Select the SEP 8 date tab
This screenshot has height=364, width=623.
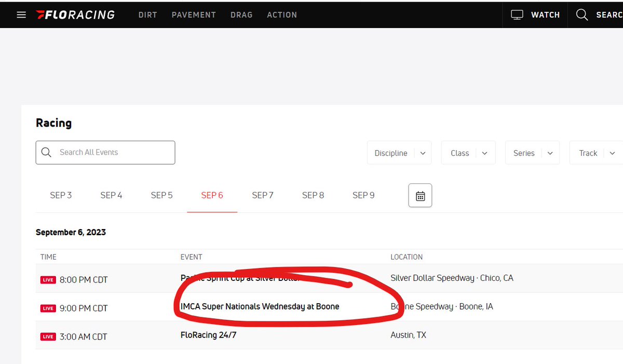click(x=313, y=195)
